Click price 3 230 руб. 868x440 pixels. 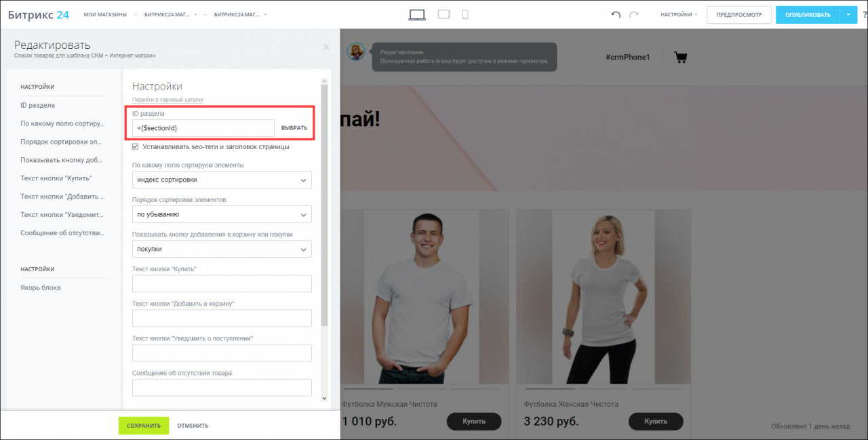[551, 421]
